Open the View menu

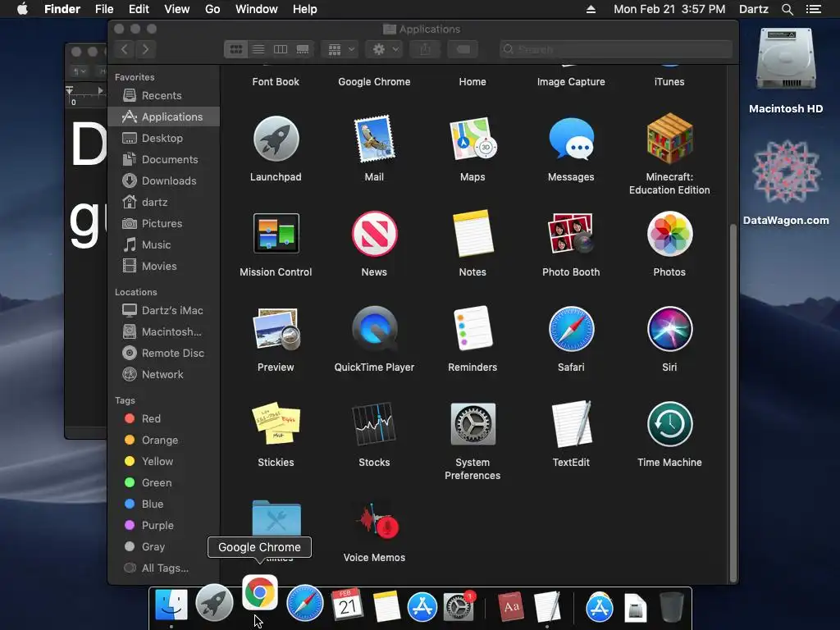coord(177,9)
